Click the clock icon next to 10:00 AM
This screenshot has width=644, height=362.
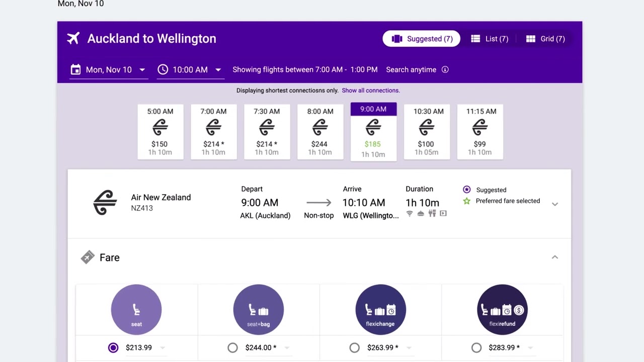tap(163, 69)
